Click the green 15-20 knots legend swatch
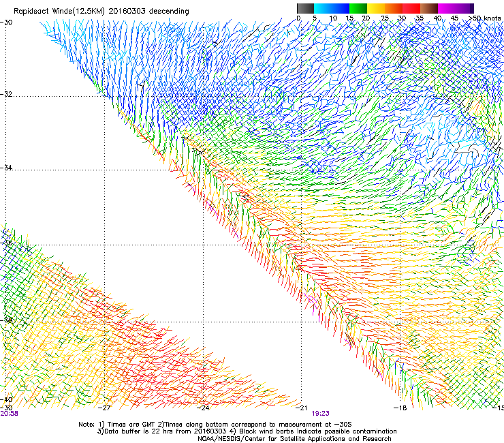This screenshot has height=443, width=504. 358,8
